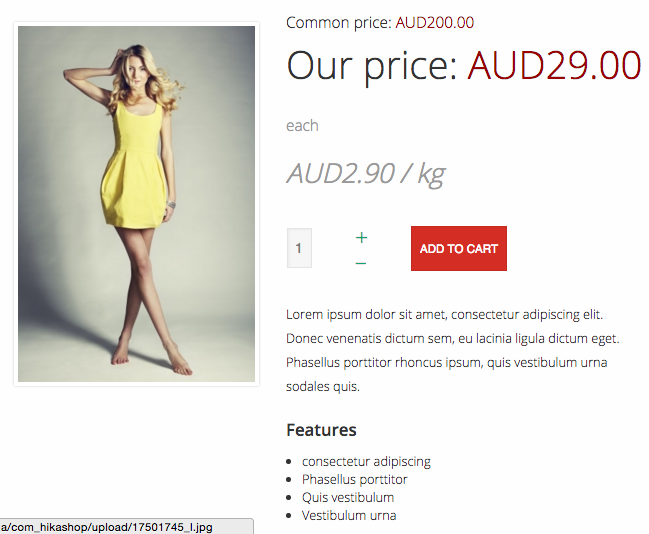
Task: Select the 'consectetur adipiscing' feature item
Action: tap(366, 461)
